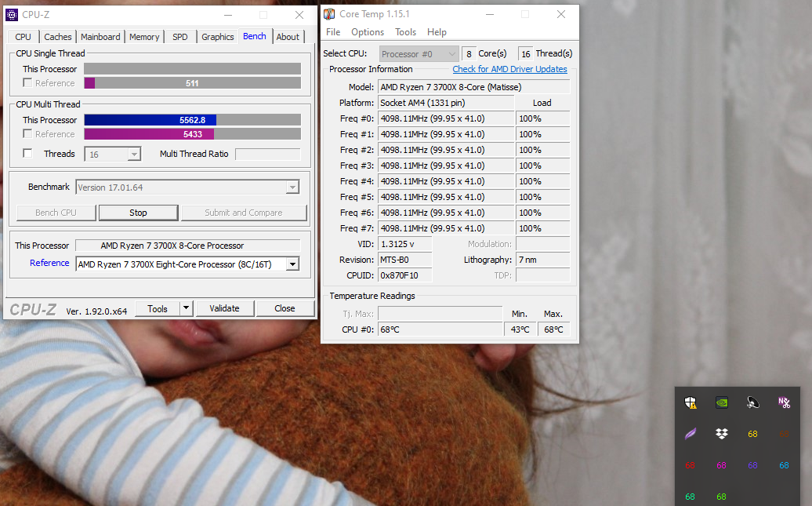
Task: Click the Lithography 7 nm value
Action: click(542, 260)
